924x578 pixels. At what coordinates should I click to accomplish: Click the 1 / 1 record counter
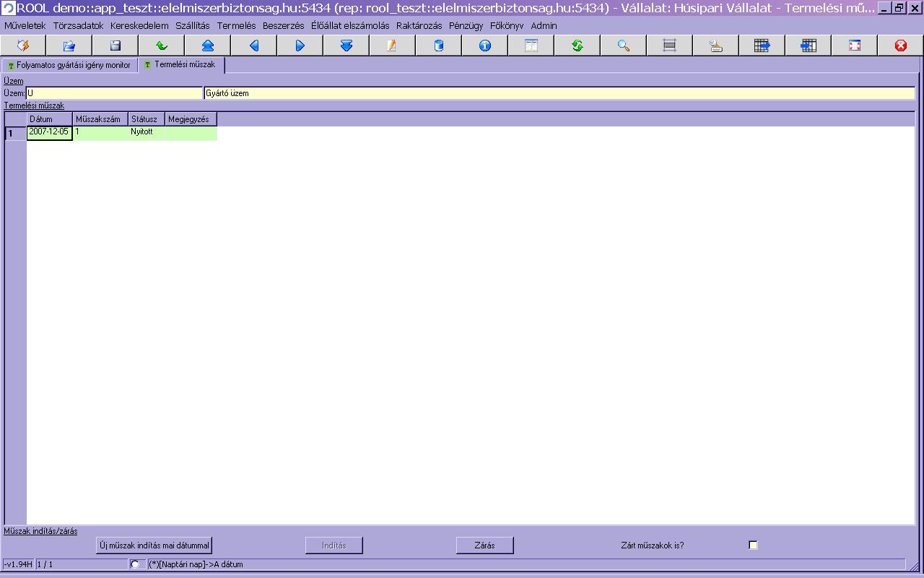coord(45,564)
